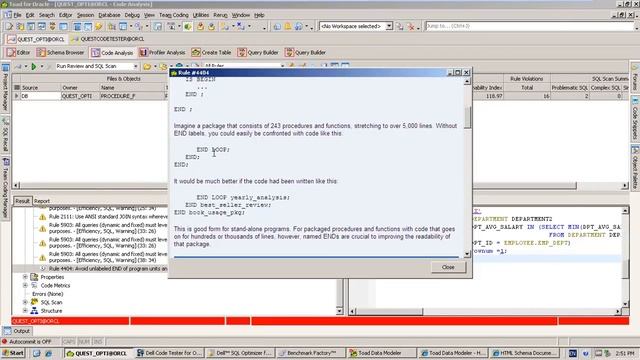Open the Report tab in results pane
Screen dimensions: 640x360
(42, 201)
